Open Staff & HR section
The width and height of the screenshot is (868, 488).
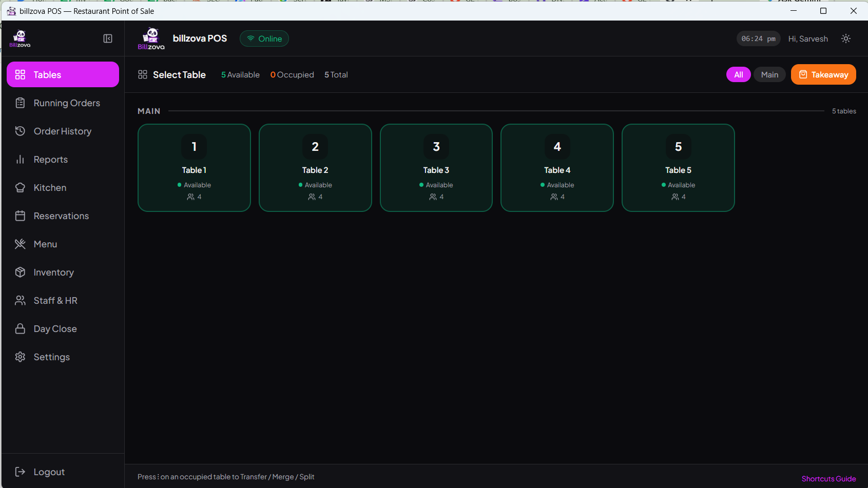tap(63, 301)
